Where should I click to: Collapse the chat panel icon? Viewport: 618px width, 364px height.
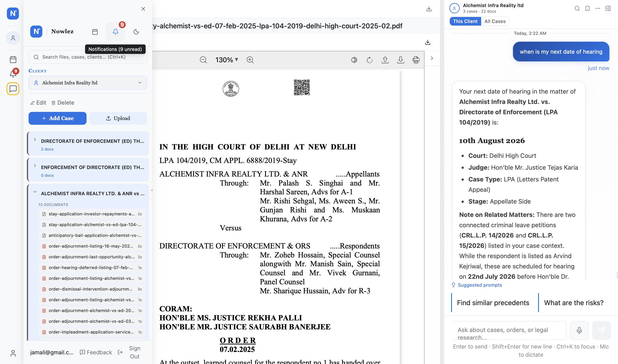point(608,8)
